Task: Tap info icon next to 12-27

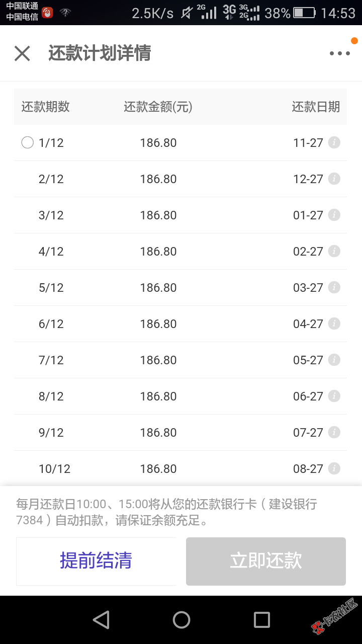Action: click(334, 179)
